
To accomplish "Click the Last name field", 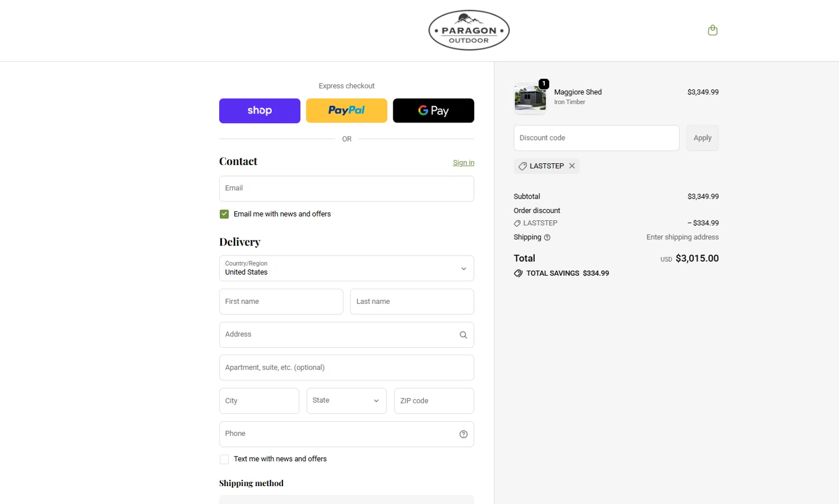I will pyautogui.click(x=412, y=302).
